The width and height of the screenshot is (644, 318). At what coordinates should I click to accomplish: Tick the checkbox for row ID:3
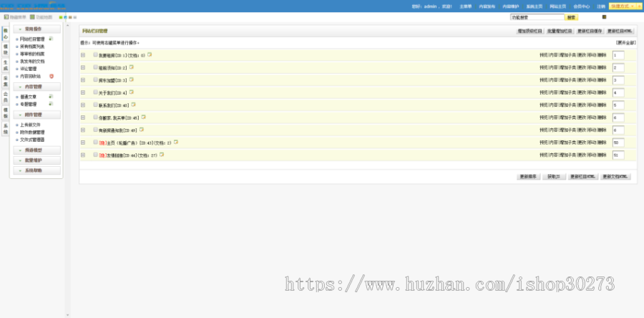pyautogui.click(x=95, y=79)
